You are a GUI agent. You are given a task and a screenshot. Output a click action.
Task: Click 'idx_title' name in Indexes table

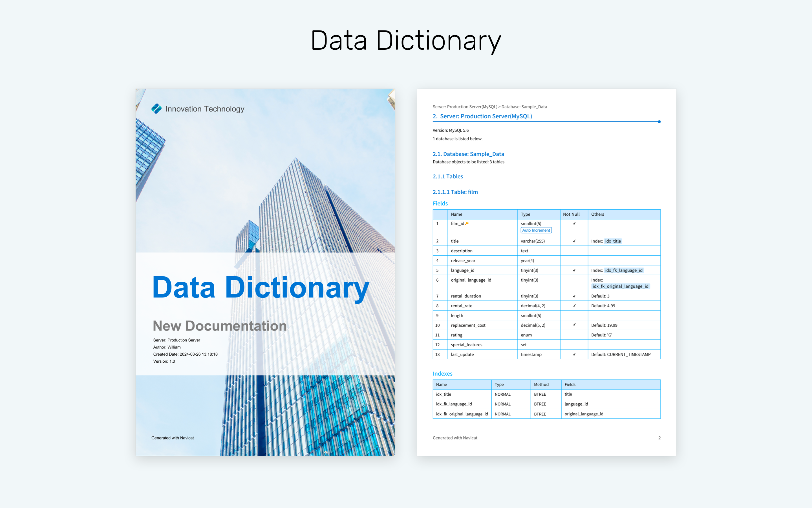tap(443, 395)
